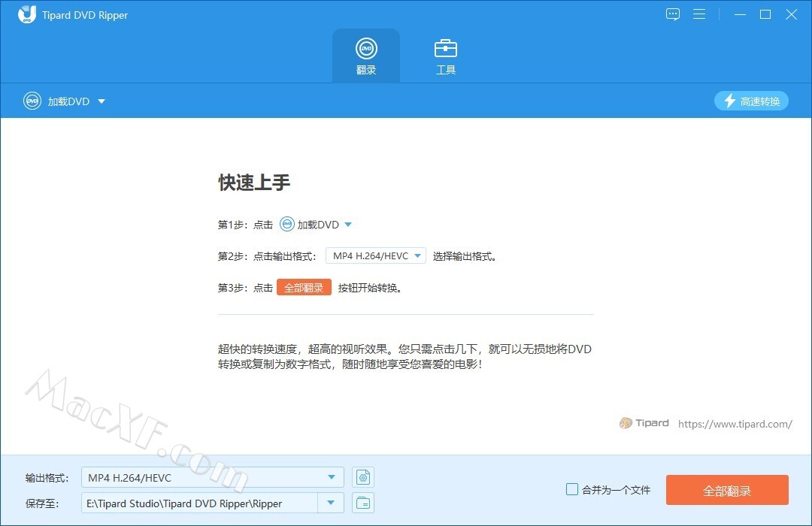812x526 pixels.
Task: Open the output folder icon
Action: click(x=363, y=503)
